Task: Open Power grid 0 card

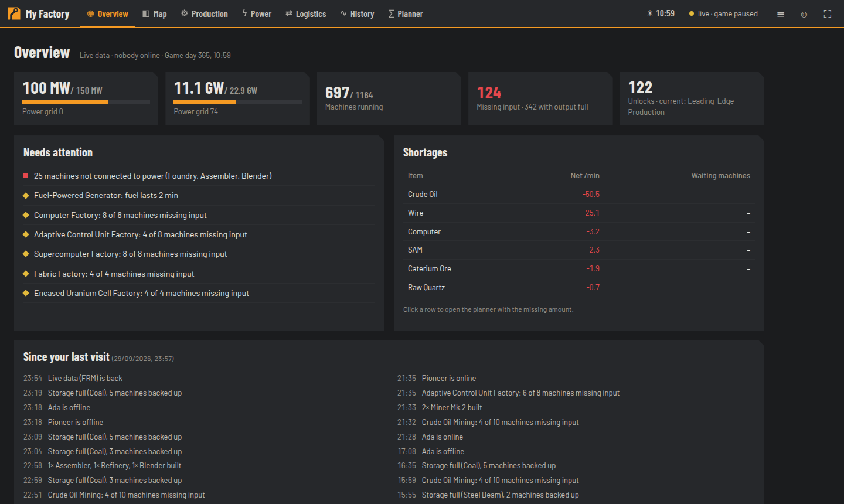Action: pyautogui.click(x=86, y=98)
